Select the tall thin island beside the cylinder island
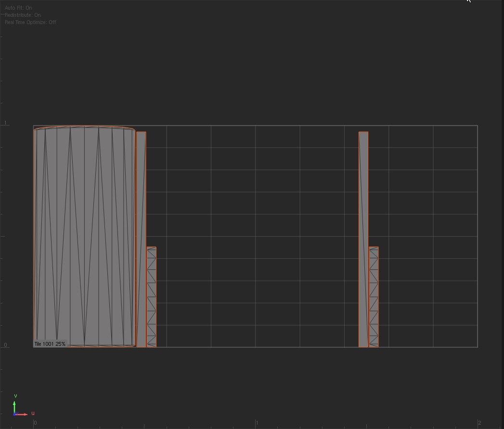 click(x=141, y=239)
